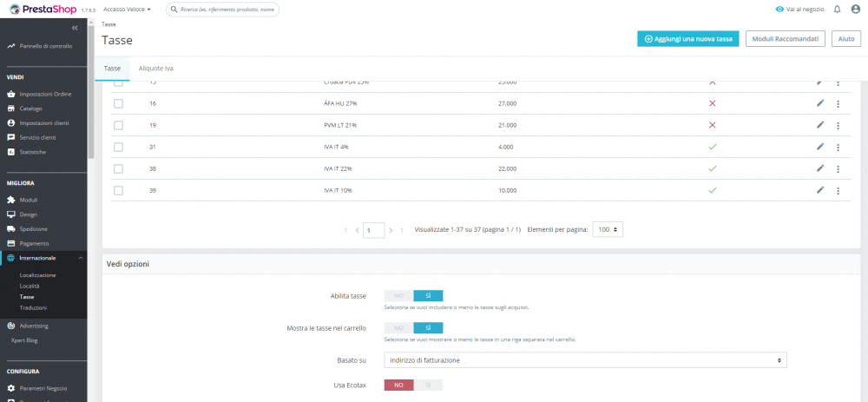Click the Aiuto button
Screen dimensions: 868x402
tap(845, 39)
